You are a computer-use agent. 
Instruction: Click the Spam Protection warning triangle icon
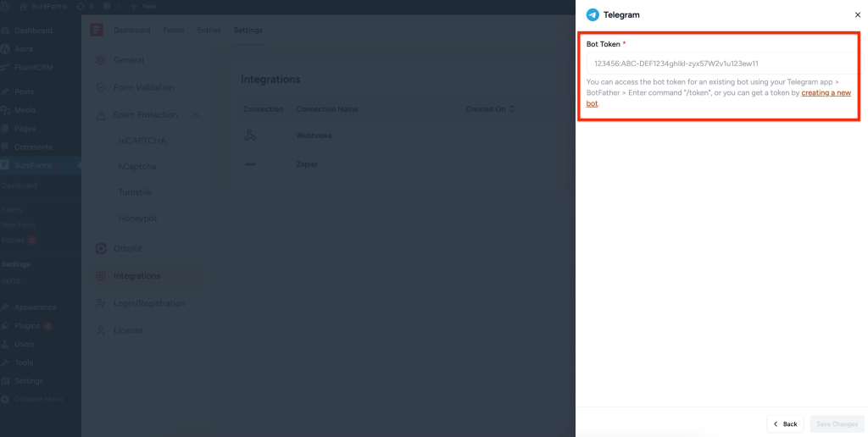pos(101,115)
